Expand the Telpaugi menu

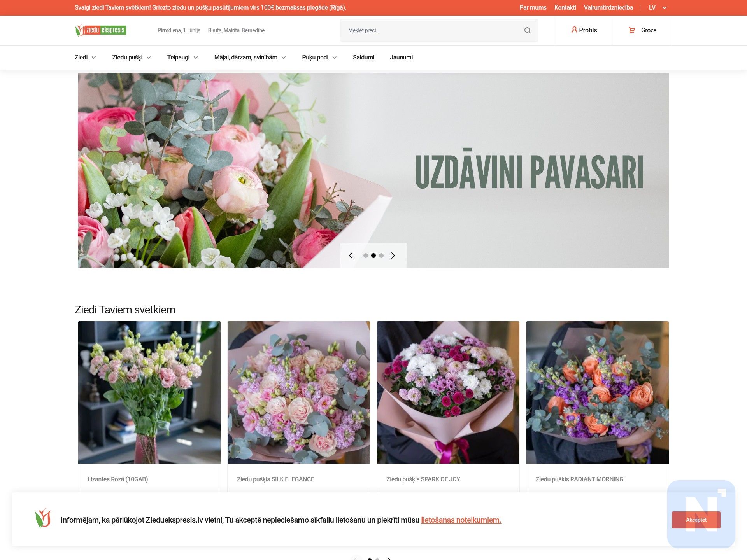[x=182, y=57]
